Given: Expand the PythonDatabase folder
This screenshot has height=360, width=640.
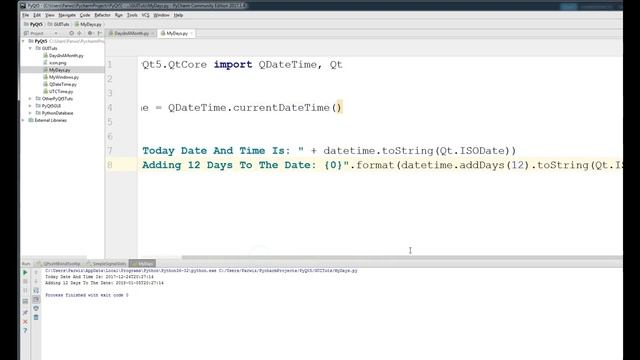Looking at the screenshot, I should [x=30, y=113].
